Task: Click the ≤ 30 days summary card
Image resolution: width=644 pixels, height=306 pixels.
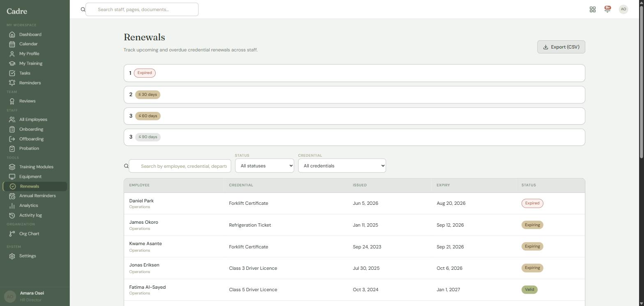Action: 354,95
